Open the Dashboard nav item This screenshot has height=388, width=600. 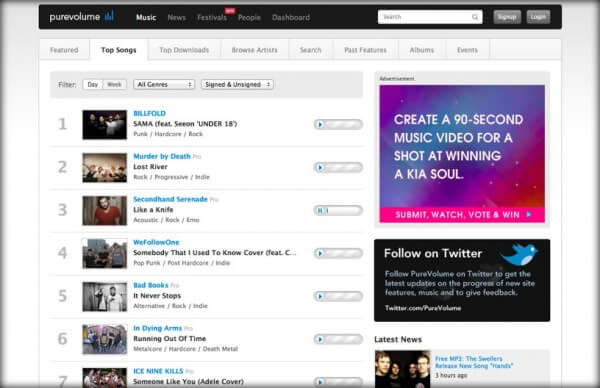tap(291, 18)
